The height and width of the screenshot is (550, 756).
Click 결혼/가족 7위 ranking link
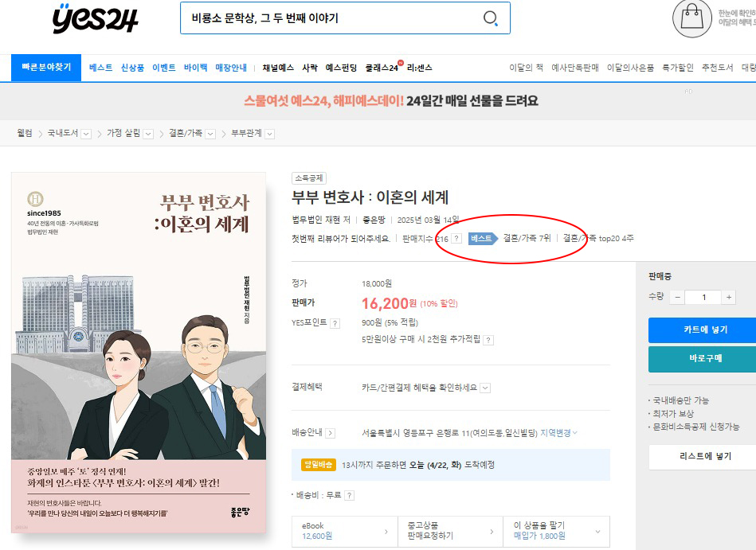click(x=527, y=239)
